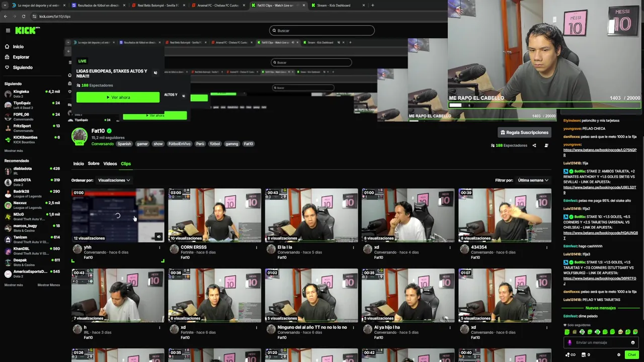
Task: Click the 'gaming' tag chip
Action: pyautogui.click(x=232, y=144)
